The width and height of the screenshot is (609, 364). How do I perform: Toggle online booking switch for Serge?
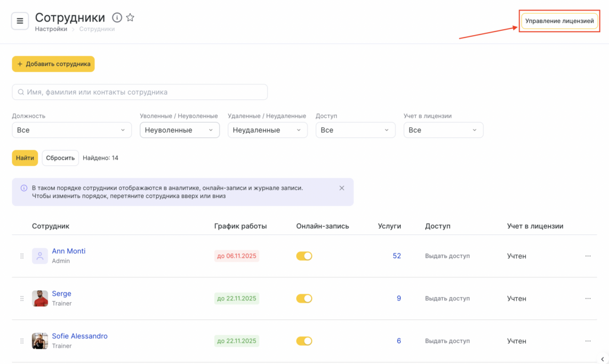pos(304,299)
